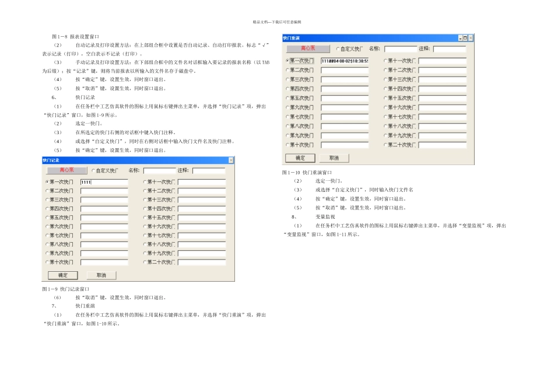Click page header text 精品文档
554x392 pixels.
260,22
